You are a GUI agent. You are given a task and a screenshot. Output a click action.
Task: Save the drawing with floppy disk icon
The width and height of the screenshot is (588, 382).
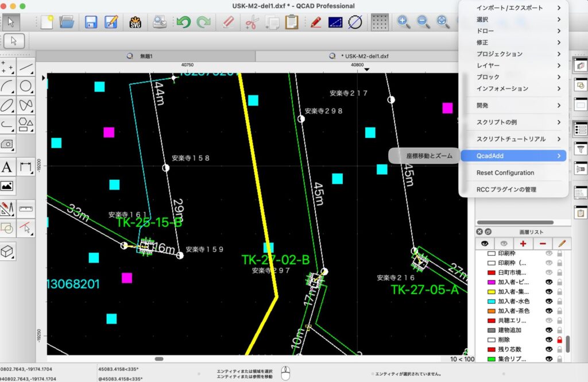tap(91, 22)
